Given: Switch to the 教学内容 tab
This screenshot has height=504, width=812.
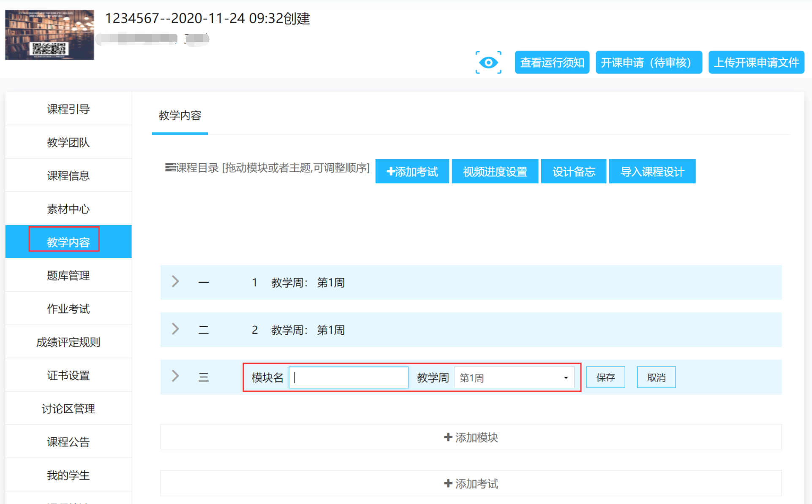Looking at the screenshot, I should (x=180, y=116).
